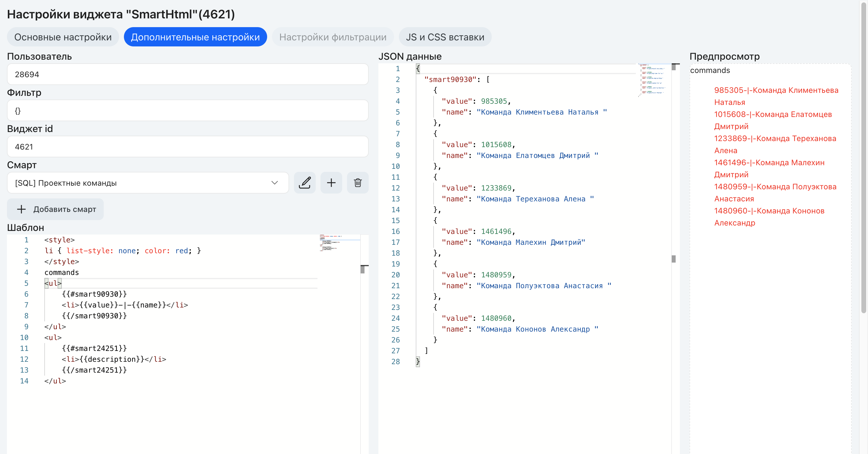Switch to Основные настройки tab
This screenshot has height=454, width=868.
coord(63,37)
